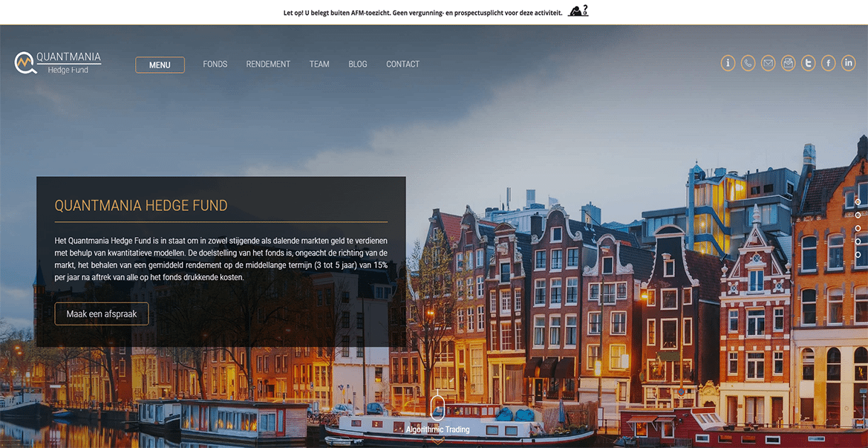868x448 pixels.
Task: Click the open envelope newsletter icon
Action: pos(789,63)
